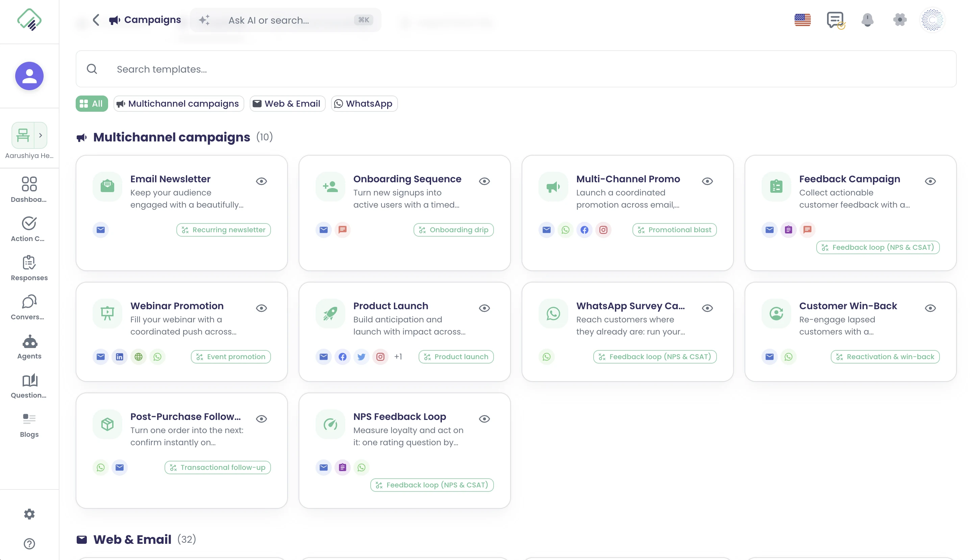The height and width of the screenshot is (560, 973).
Task: Click the Onboarding drip tag
Action: point(454,230)
